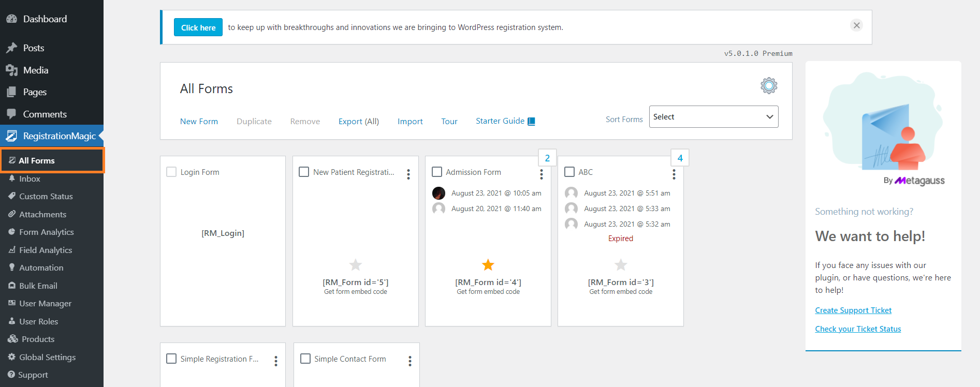Open three-dot menu for New Patient Registration

[x=408, y=174]
